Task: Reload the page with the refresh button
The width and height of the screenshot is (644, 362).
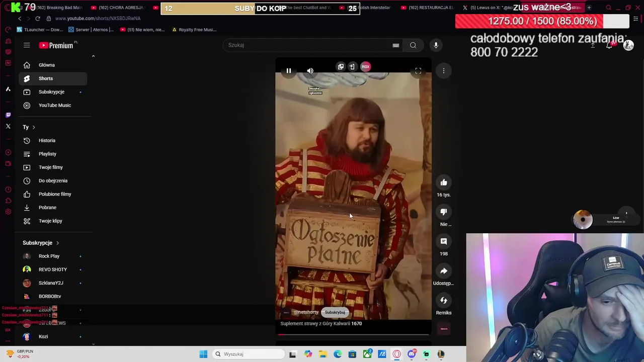Action: click(x=37, y=18)
